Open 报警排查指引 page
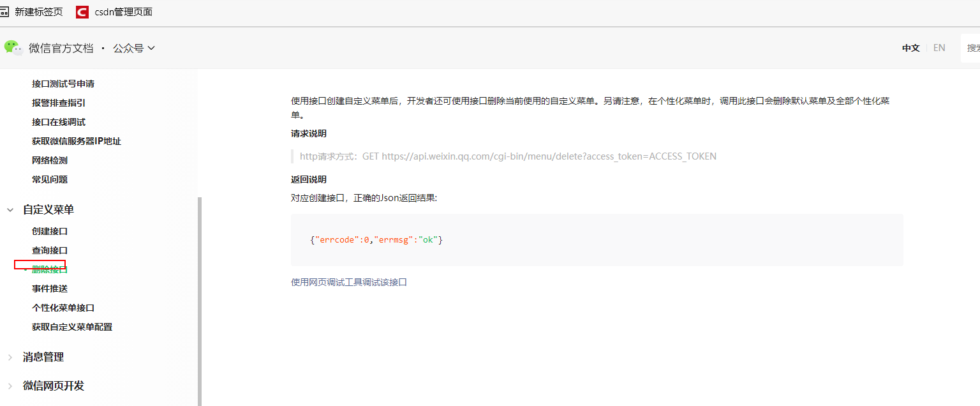980x406 pixels. point(59,103)
